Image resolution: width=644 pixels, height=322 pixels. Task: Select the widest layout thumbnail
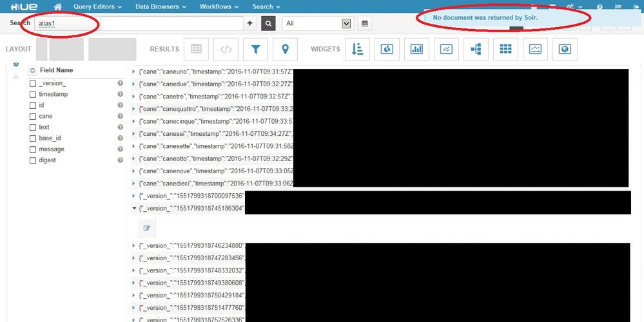(x=113, y=49)
